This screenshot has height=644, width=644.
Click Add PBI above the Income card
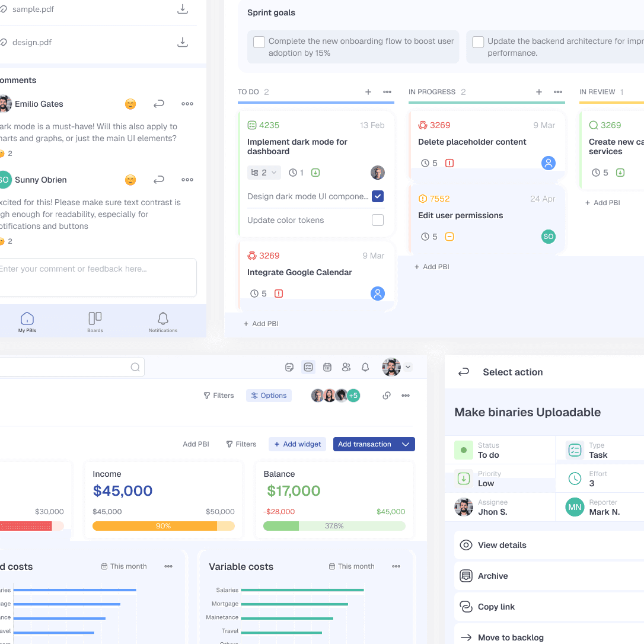tap(196, 444)
